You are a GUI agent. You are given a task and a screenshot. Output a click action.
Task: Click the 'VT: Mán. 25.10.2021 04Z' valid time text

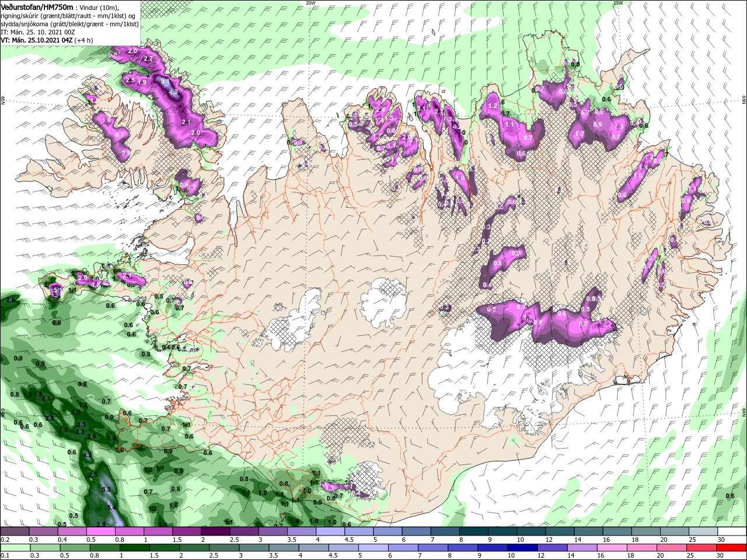[x=36, y=40]
